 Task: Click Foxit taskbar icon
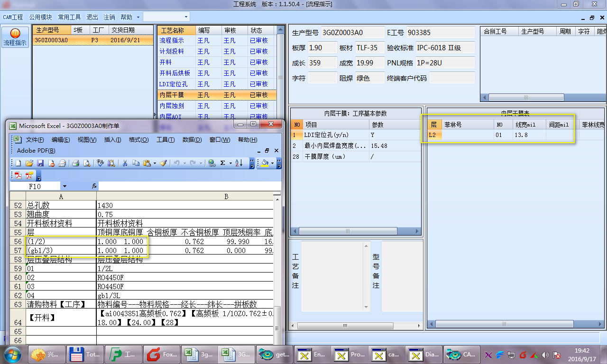tap(161, 354)
